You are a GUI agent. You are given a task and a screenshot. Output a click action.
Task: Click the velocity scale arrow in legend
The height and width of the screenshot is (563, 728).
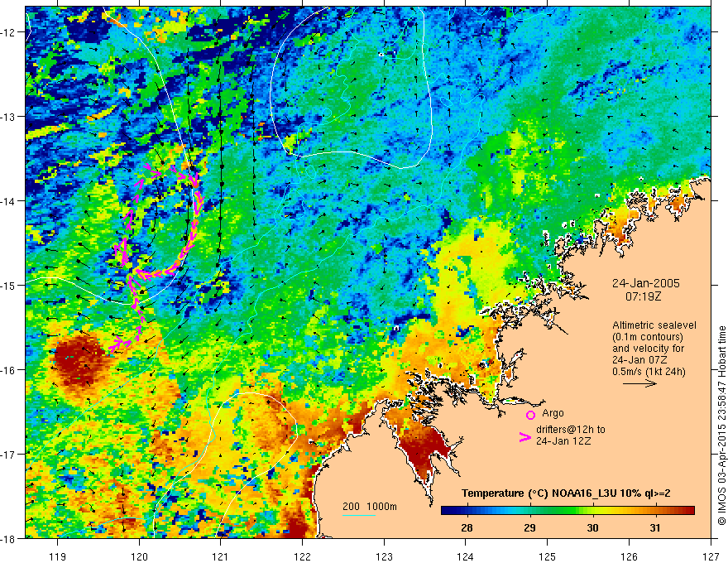click(x=639, y=383)
